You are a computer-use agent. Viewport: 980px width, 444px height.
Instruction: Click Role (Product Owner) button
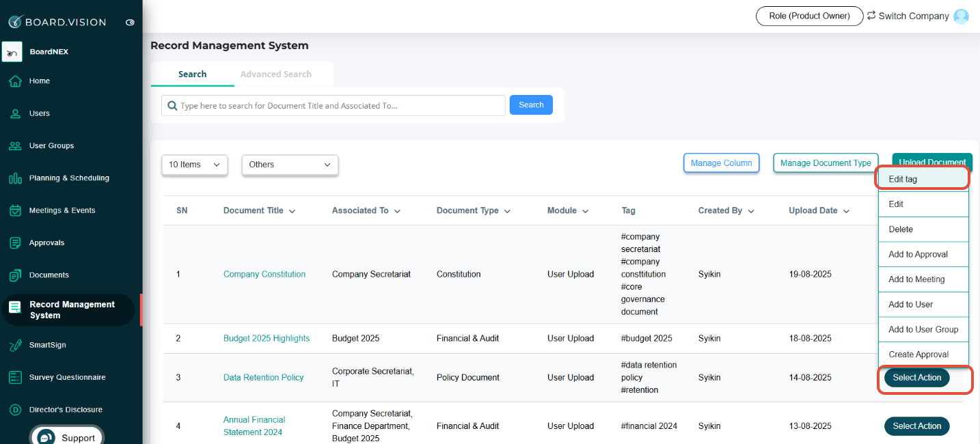point(809,16)
